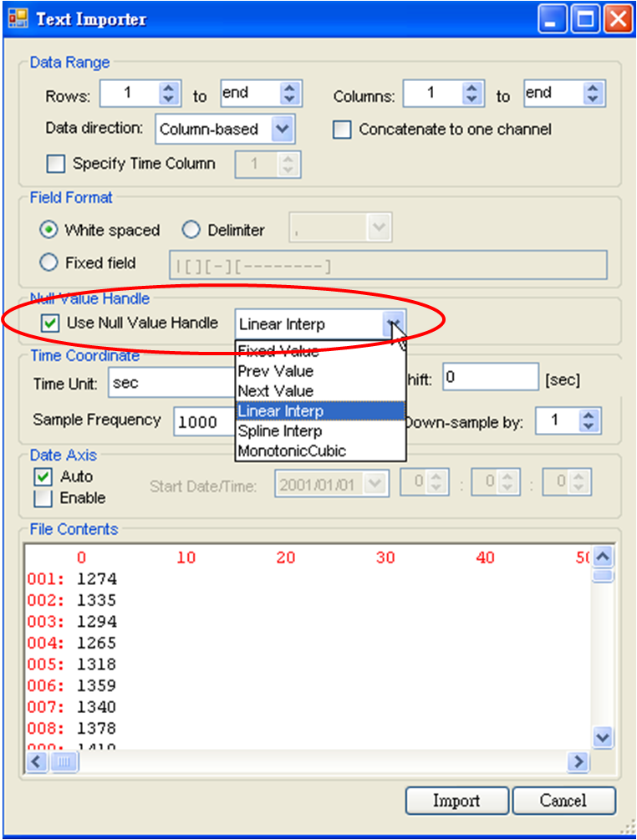Decrease the Columns start value spinner
The width and height of the screenshot is (637, 840).
472,100
